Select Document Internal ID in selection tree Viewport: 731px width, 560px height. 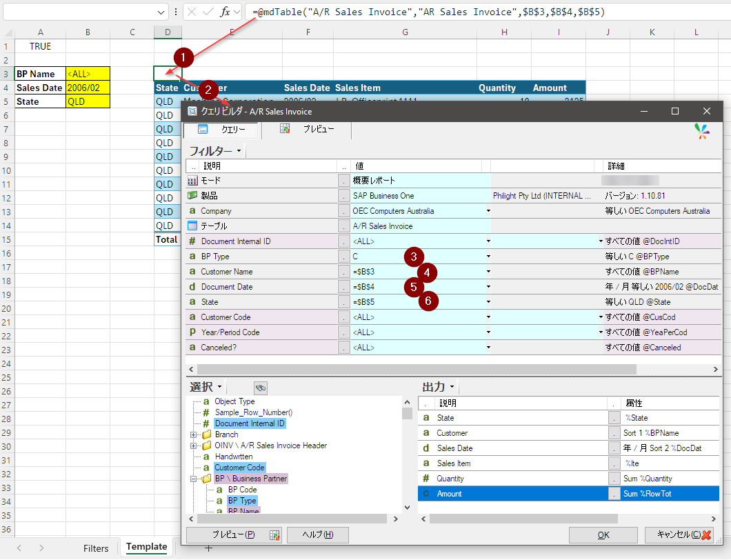click(250, 423)
